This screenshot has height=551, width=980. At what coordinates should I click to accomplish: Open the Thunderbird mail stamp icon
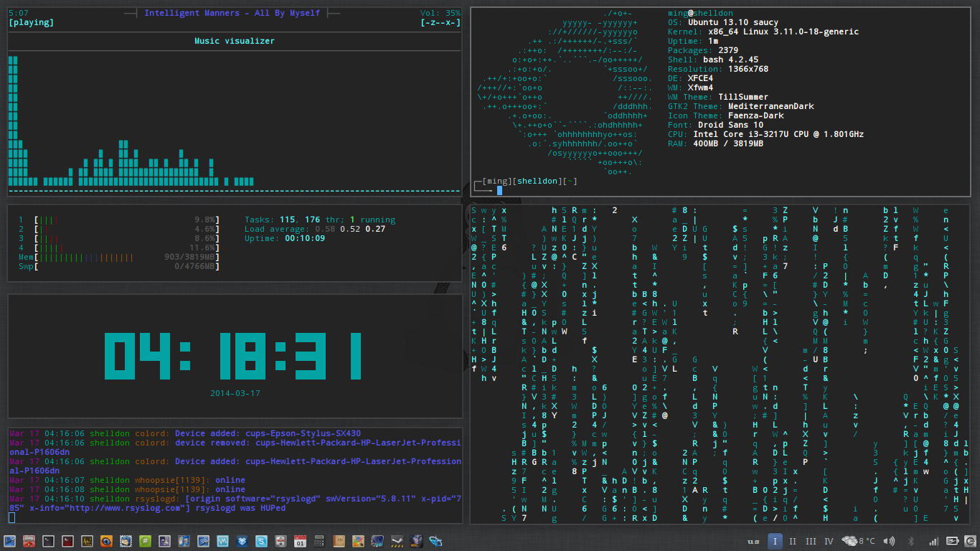[126, 541]
